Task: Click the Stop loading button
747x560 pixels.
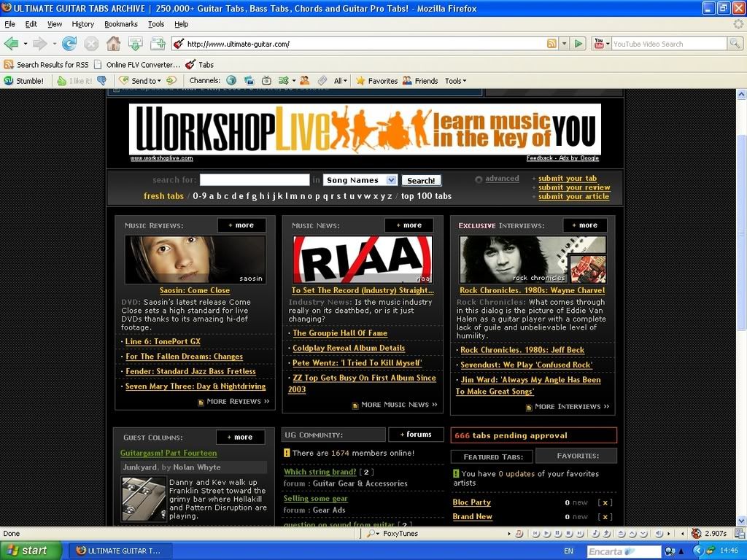Action: (91, 44)
